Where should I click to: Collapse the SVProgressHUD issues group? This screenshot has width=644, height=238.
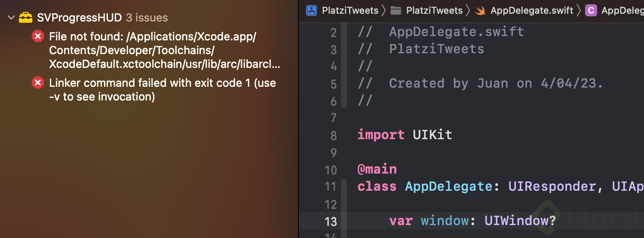(11, 18)
